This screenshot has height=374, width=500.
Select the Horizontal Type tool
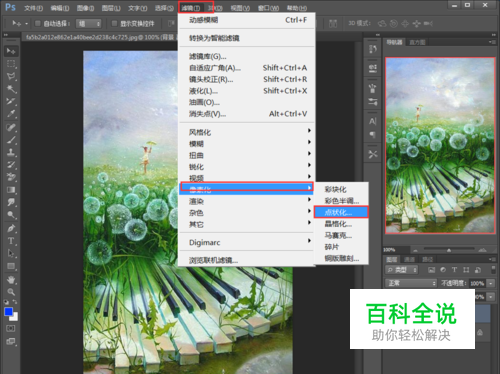pyautogui.click(x=11, y=241)
